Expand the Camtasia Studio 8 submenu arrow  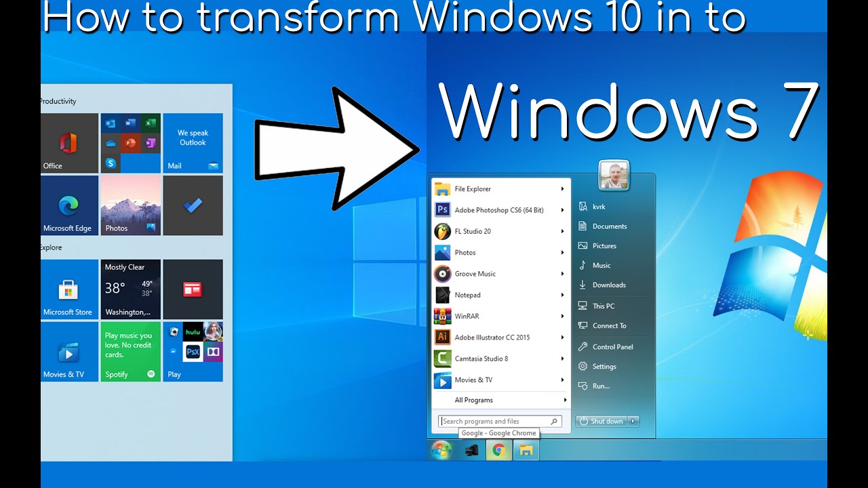click(x=562, y=359)
